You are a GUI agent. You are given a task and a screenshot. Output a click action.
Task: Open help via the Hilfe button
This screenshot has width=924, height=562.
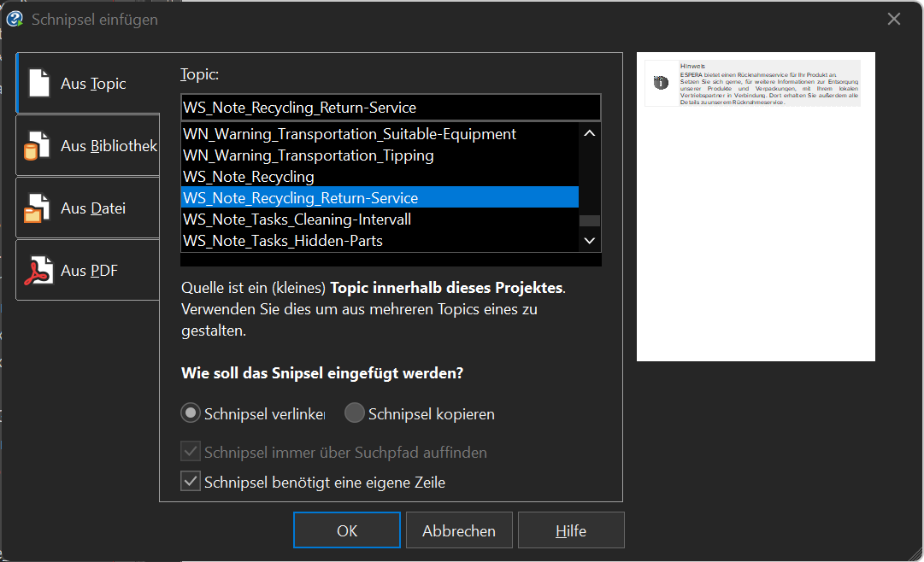571,530
